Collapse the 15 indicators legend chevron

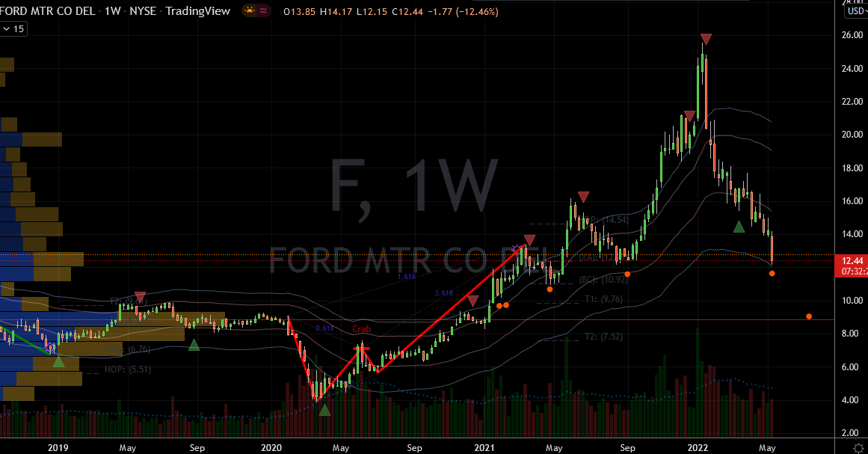pos(7,28)
